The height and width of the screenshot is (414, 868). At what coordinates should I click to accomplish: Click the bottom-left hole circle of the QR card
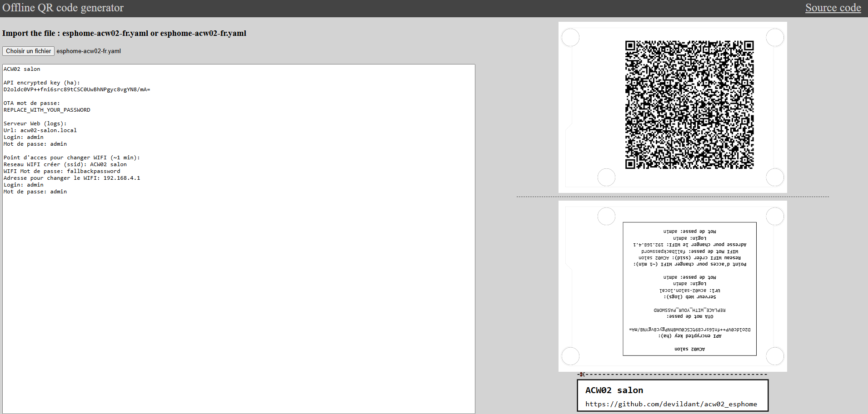coord(606,177)
